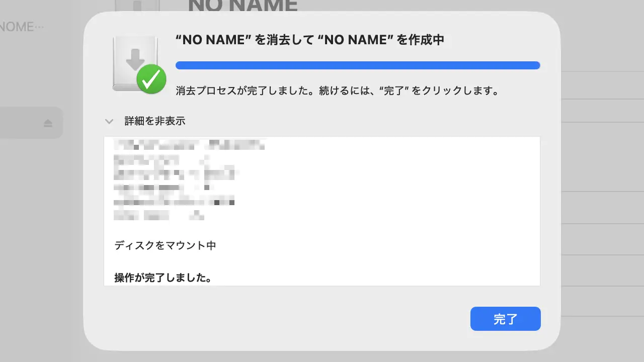
Task: Collapse details using the chevron arrow
Action: 109,121
